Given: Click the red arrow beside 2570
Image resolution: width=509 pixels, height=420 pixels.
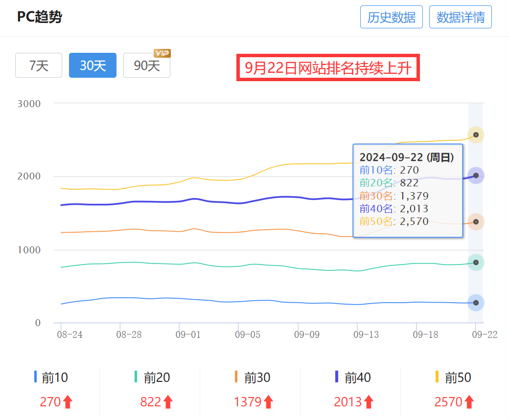Looking at the screenshot, I should (x=469, y=402).
